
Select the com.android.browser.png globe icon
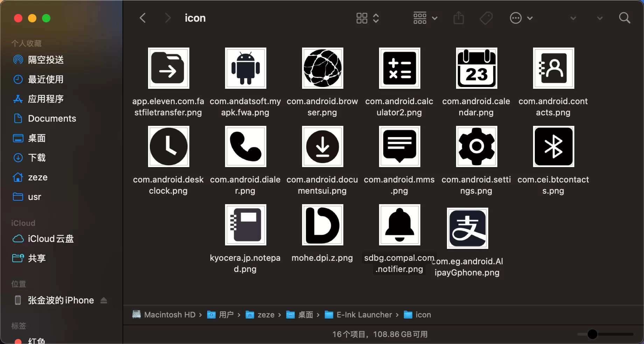pos(322,68)
